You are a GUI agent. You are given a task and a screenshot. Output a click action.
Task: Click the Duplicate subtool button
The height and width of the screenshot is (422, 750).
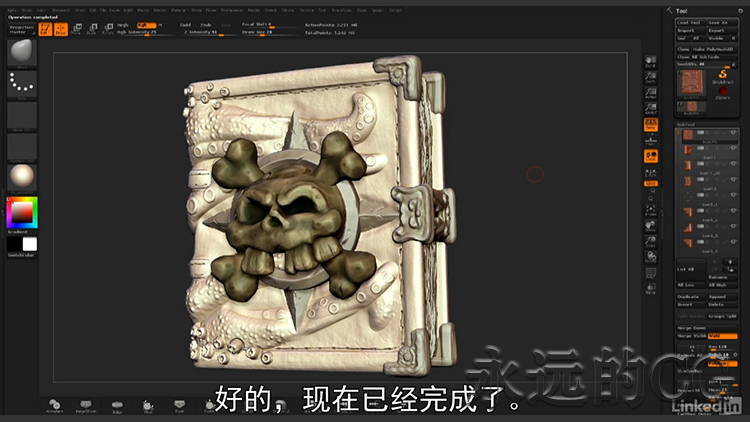[x=690, y=297]
